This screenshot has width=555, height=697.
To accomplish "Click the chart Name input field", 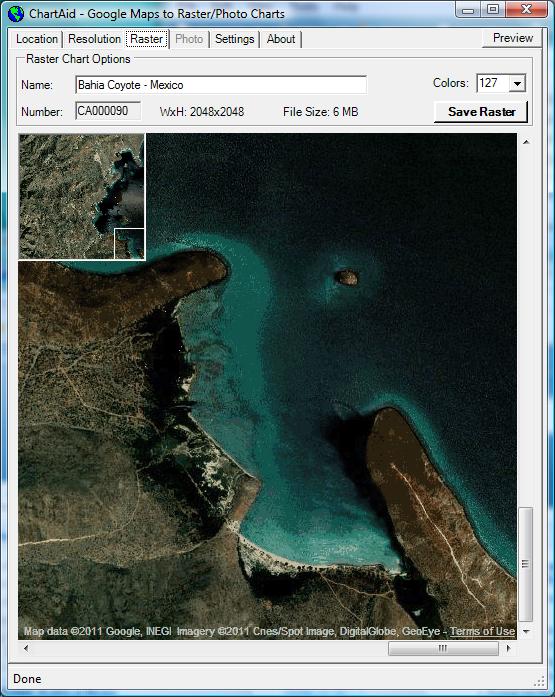I will click(x=221, y=84).
